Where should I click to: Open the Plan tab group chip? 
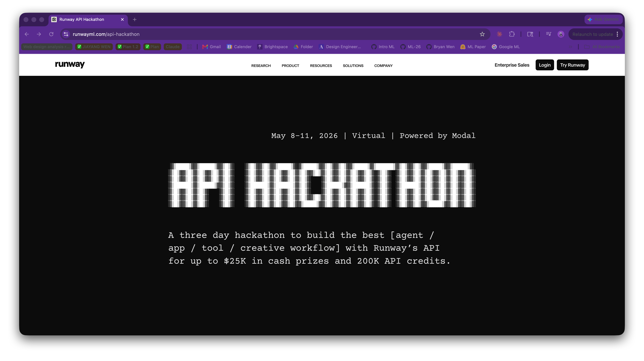coord(152,47)
